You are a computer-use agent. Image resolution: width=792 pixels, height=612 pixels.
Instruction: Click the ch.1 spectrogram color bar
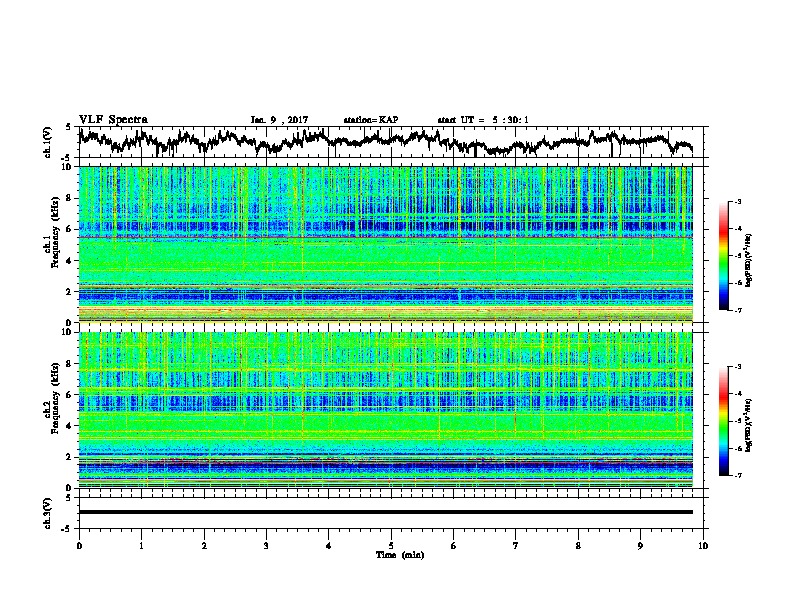724,256
